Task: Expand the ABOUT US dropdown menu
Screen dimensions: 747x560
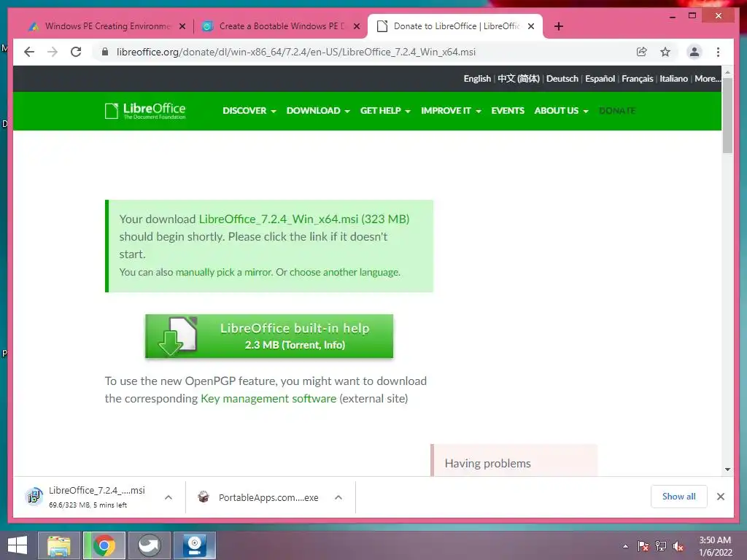Action: pyautogui.click(x=561, y=111)
